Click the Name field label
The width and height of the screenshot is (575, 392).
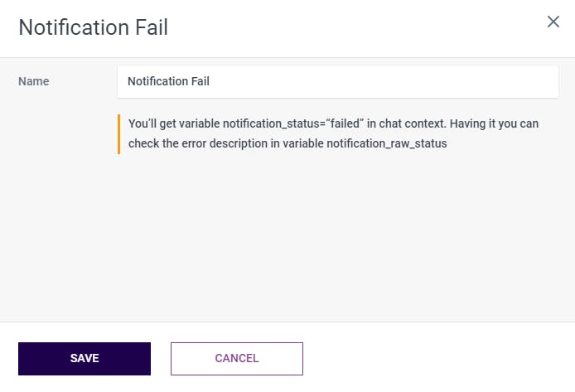click(x=34, y=82)
